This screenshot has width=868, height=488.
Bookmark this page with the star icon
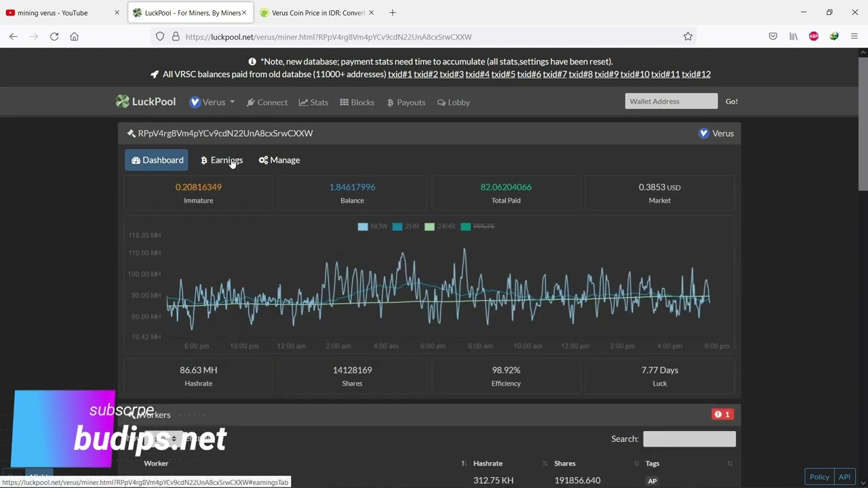[x=688, y=37]
